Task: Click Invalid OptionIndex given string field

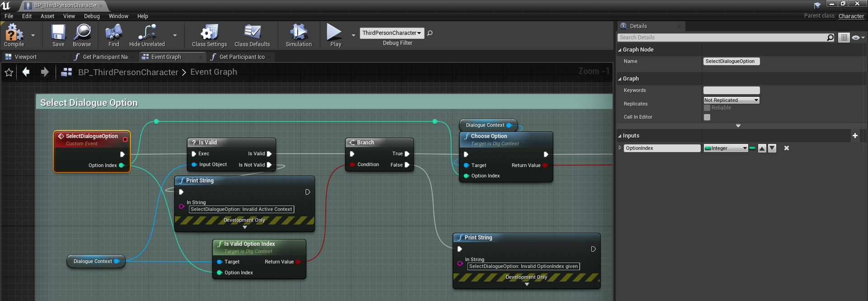Action: [524, 267]
